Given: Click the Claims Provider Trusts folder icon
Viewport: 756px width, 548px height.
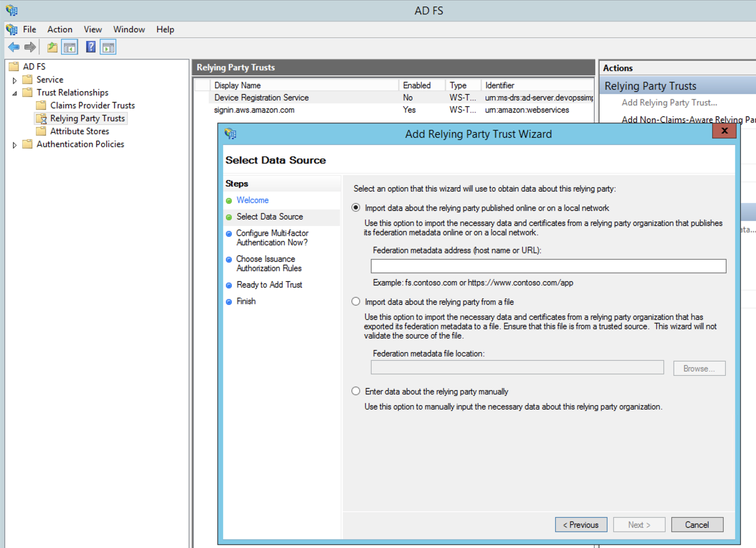Looking at the screenshot, I should (41, 105).
